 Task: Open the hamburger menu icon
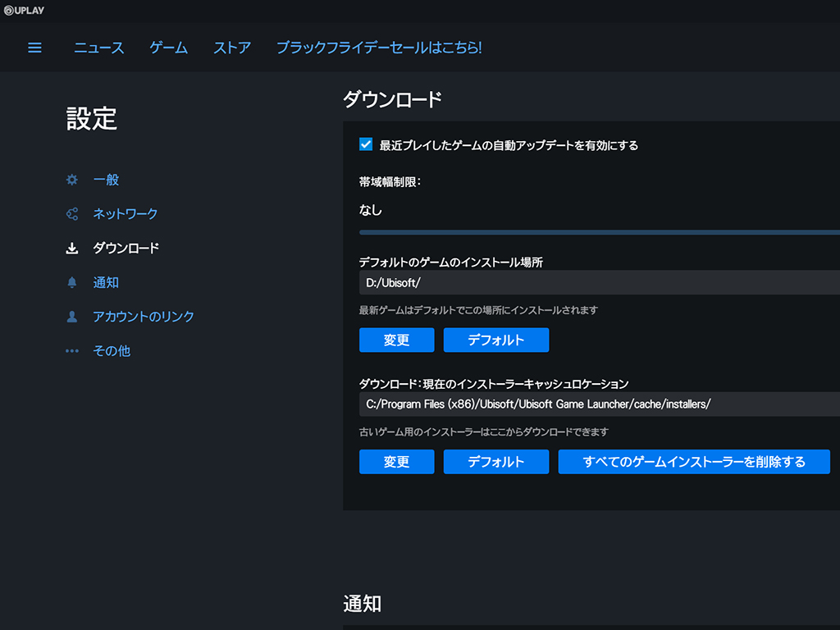pos(34,48)
